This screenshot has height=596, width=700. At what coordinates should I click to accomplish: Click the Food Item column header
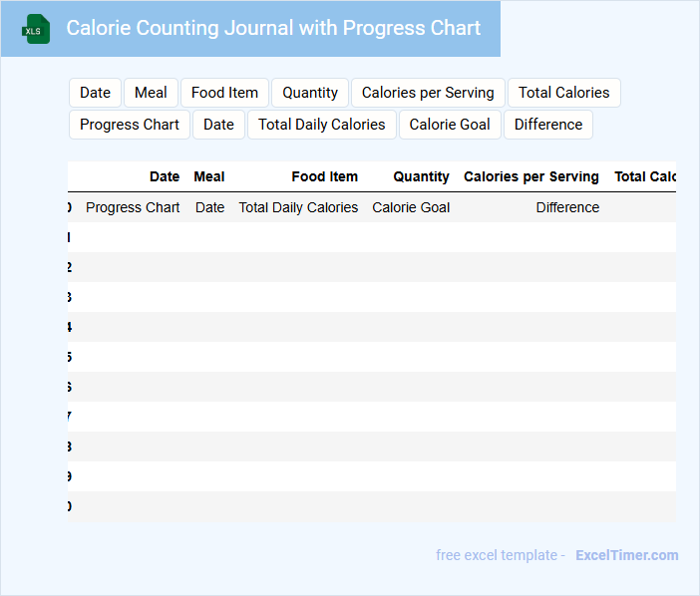(x=324, y=176)
